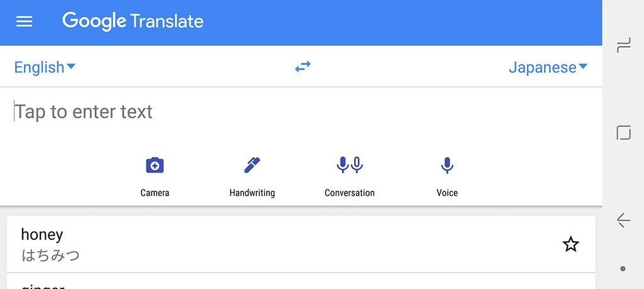Open the English source language dropdown
The image size is (644, 289).
point(45,67)
